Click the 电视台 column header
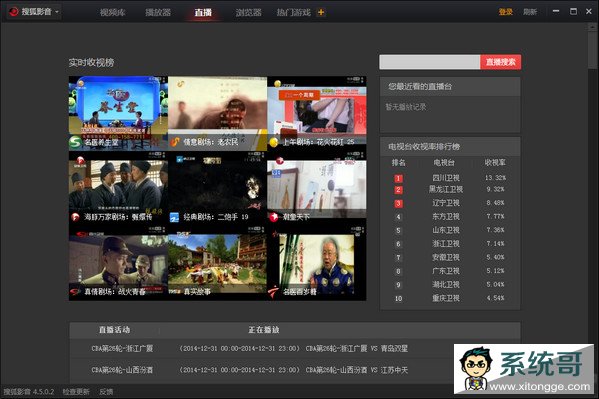The width and height of the screenshot is (599, 399). pyautogui.click(x=444, y=163)
